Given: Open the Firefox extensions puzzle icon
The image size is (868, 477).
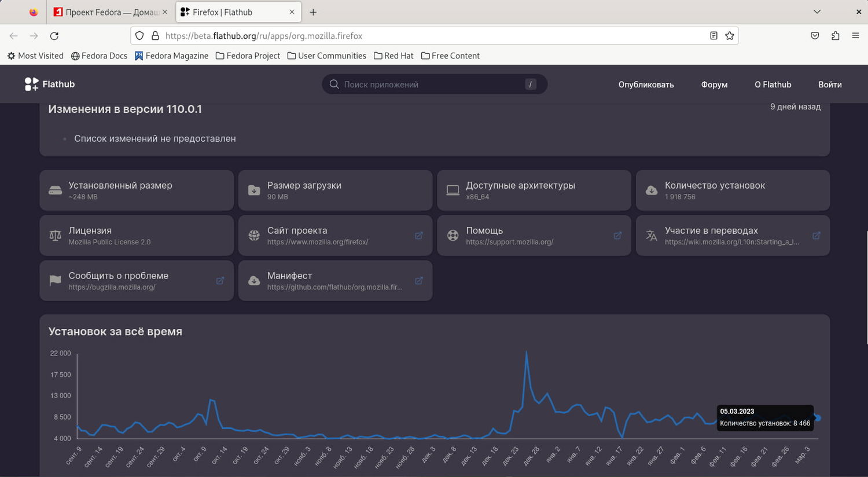Looking at the screenshot, I should click(x=835, y=36).
